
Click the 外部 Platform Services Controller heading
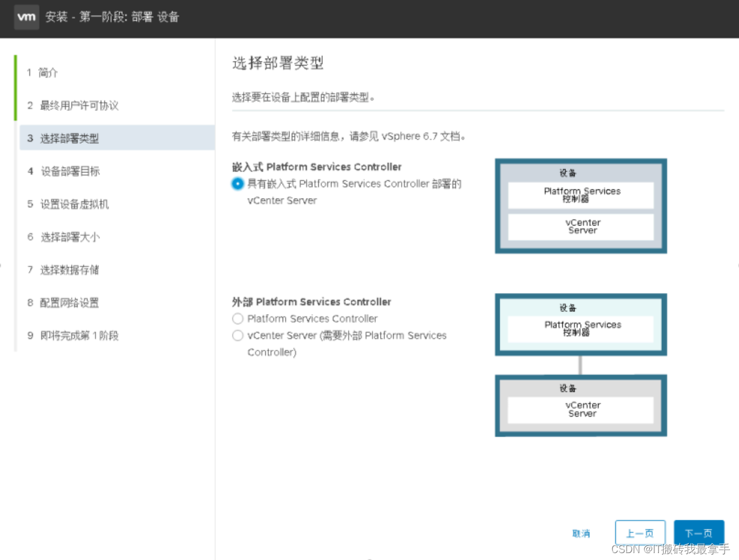[311, 302]
